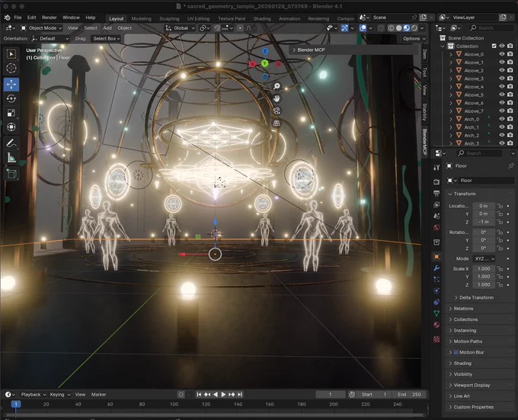This screenshot has width=518, height=420.
Task: Expand Alcove_2 tree item
Action: click(x=451, y=70)
